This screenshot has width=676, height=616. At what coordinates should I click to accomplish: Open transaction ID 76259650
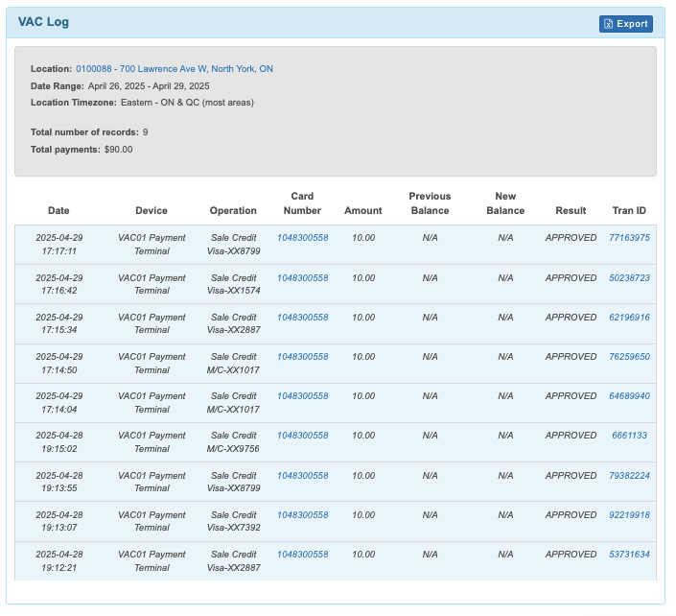629,357
